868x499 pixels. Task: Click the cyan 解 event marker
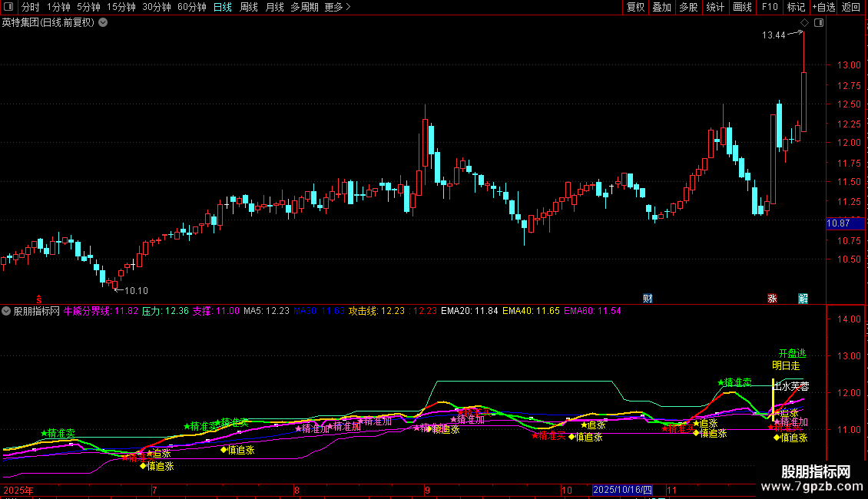(x=803, y=298)
